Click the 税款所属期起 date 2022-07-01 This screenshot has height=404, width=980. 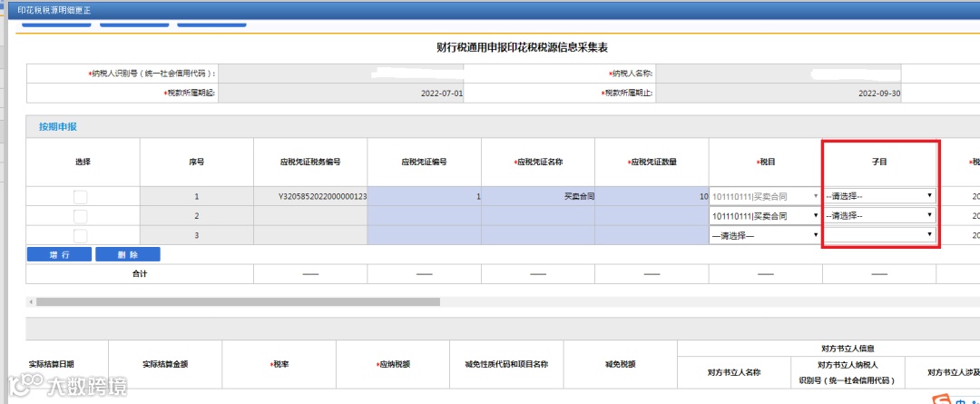[443, 94]
